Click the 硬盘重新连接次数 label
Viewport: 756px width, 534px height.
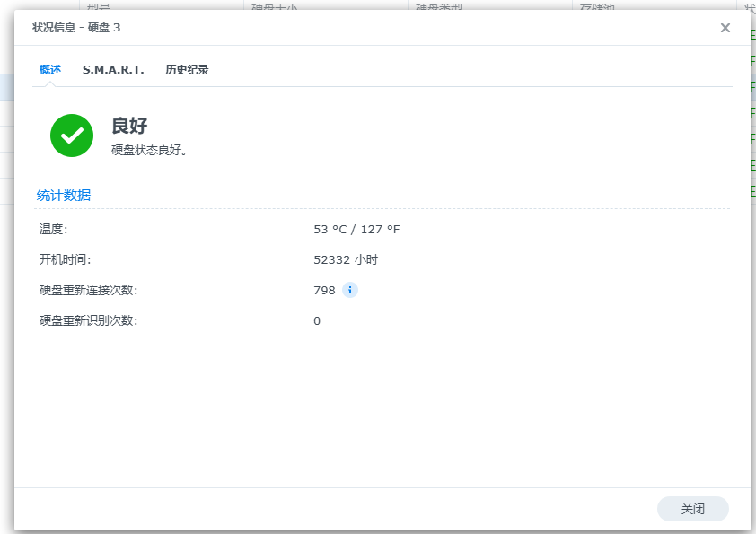click(x=88, y=291)
